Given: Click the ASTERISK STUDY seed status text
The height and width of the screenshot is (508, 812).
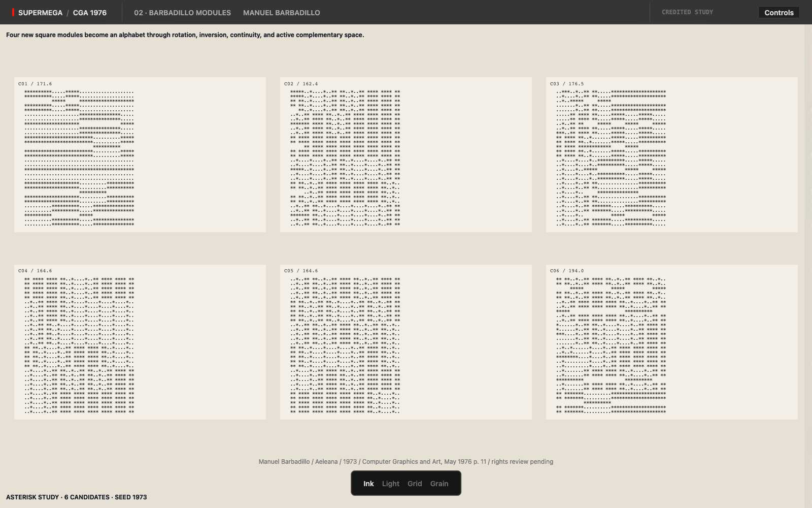Looking at the screenshot, I should (x=77, y=497).
